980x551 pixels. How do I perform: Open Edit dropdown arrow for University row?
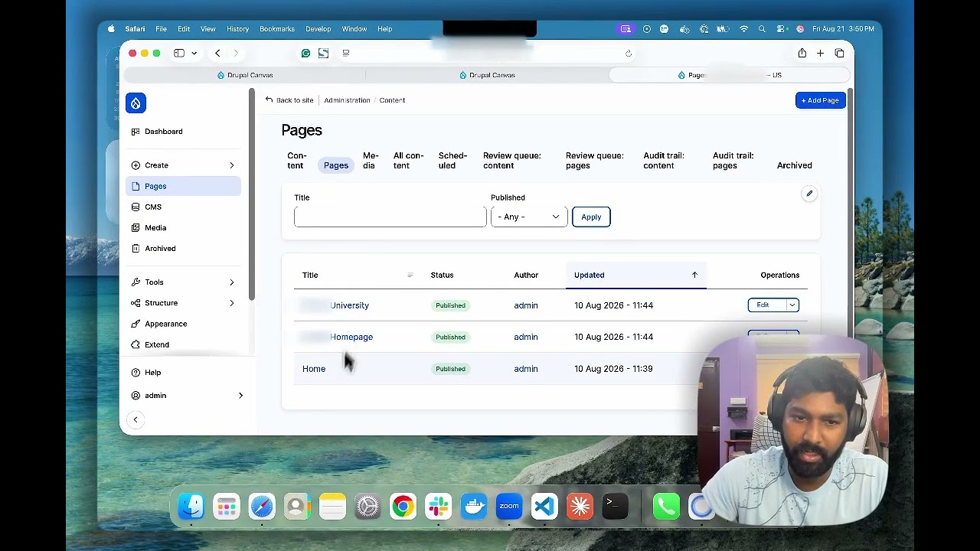point(792,305)
